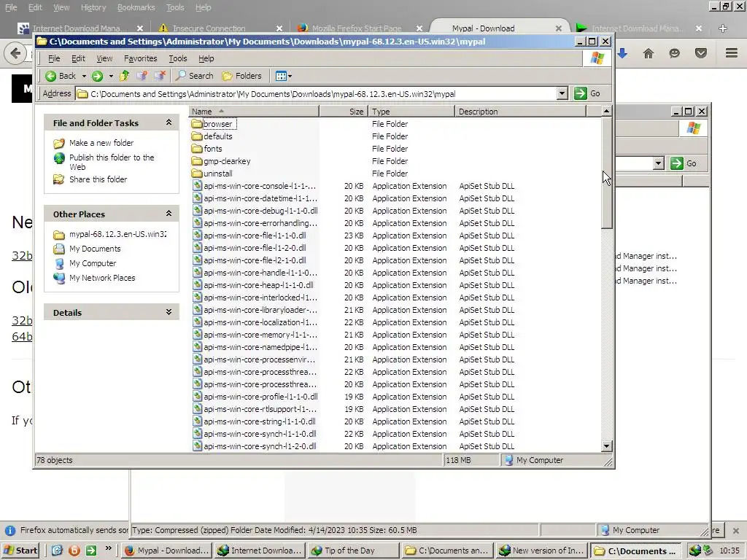Open the Firefox History menu
The height and width of the screenshot is (560, 747).
click(93, 7)
